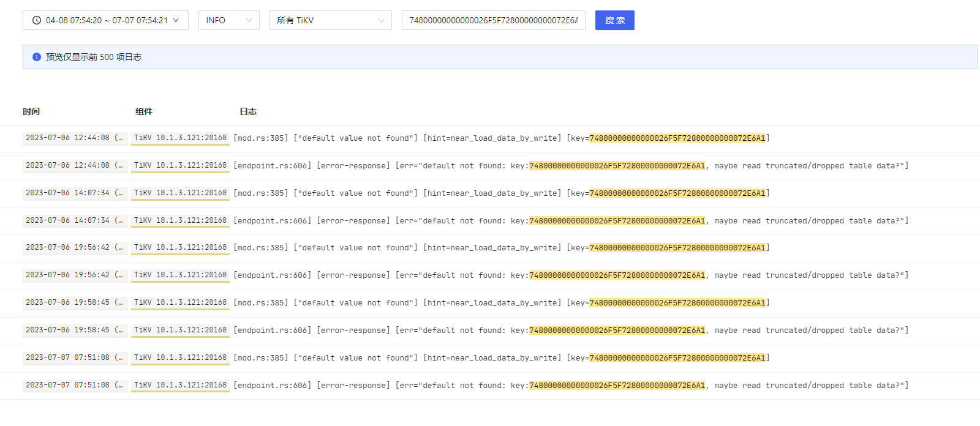Click the 搜索 search button
The image size is (980, 426).
pyautogui.click(x=615, y=20)
